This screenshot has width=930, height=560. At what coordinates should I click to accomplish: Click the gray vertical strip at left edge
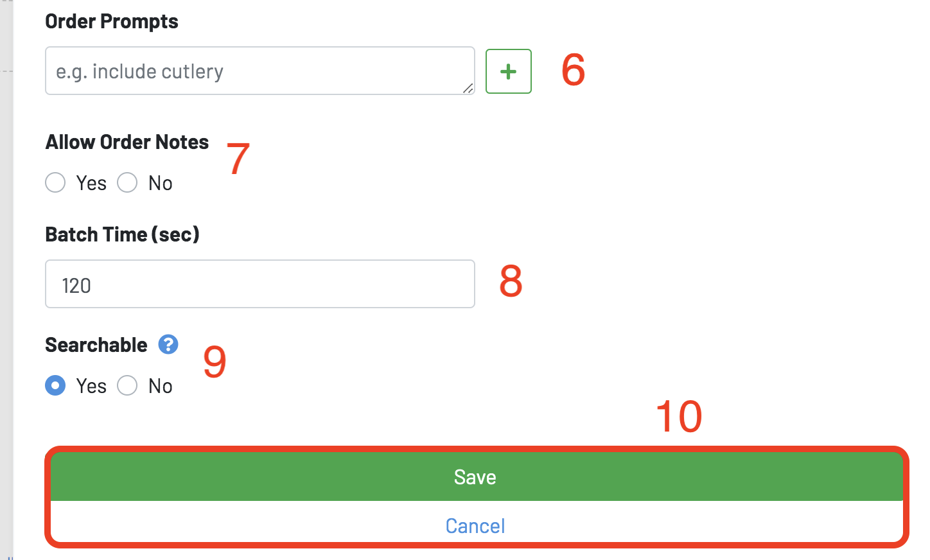[x=6, y=280]
